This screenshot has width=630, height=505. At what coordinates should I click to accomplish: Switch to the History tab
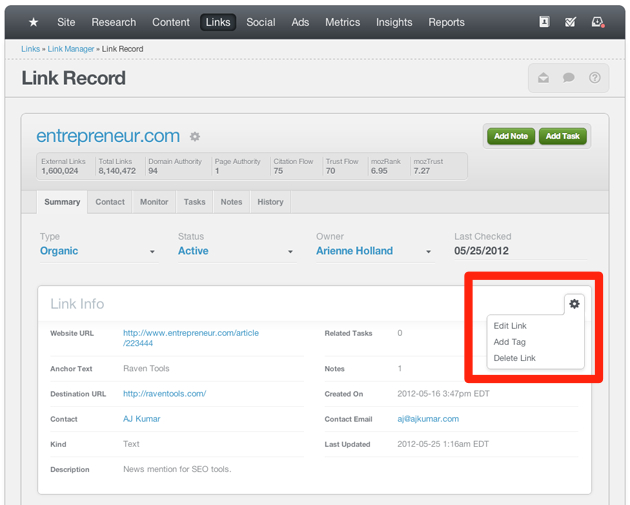tap(270, 202)
